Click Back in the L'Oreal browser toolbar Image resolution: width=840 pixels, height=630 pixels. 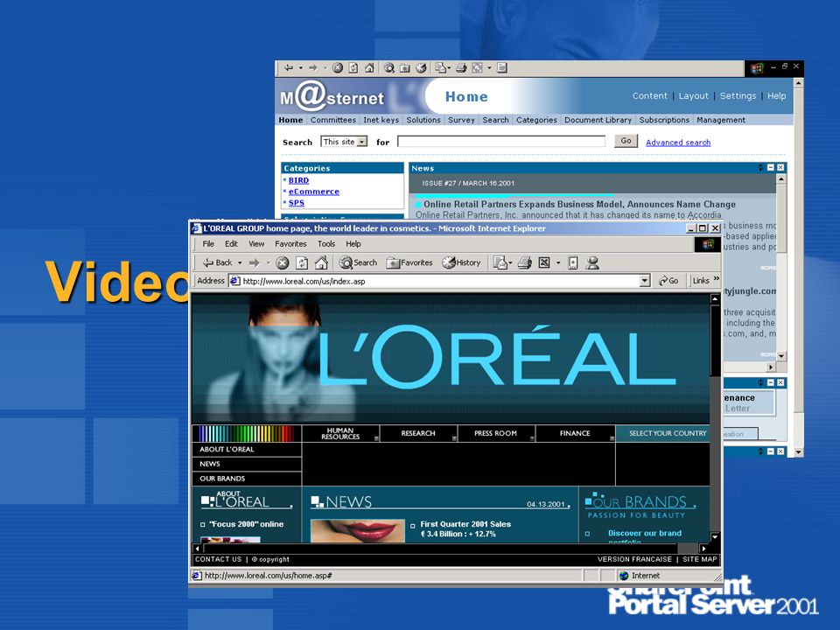pos(218,262)
